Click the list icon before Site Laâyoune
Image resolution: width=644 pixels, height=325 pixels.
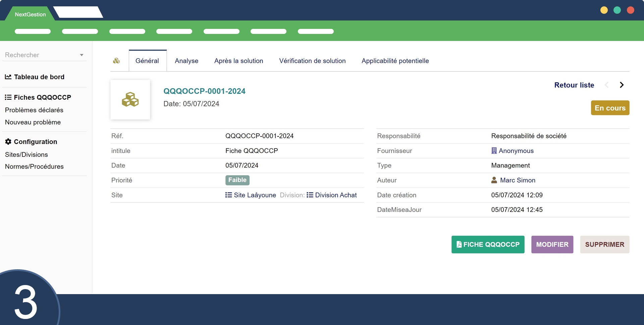228,195
